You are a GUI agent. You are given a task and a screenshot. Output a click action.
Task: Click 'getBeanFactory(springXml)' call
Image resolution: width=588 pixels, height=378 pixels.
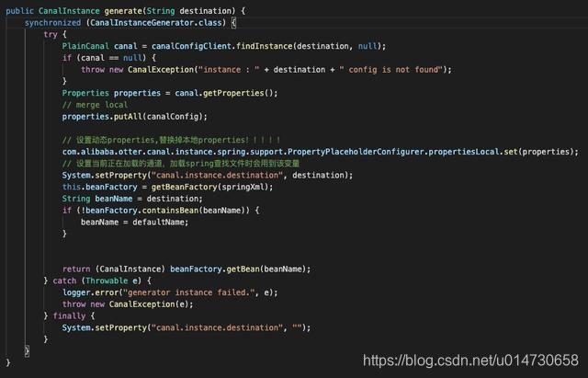pyautogui.click(x=210, y=187)
